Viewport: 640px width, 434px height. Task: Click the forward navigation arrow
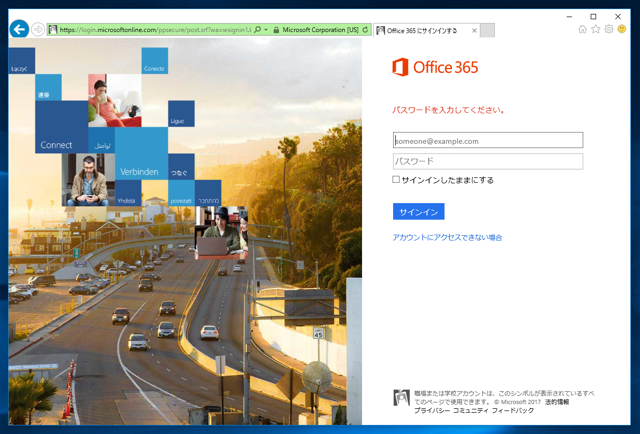point(38,30)
